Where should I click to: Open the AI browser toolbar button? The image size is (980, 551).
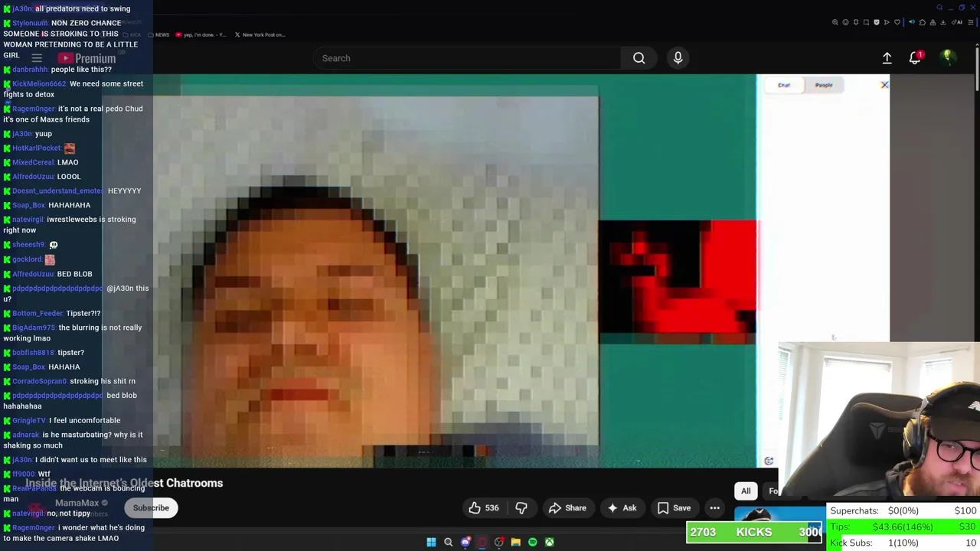tap(957, 22)
